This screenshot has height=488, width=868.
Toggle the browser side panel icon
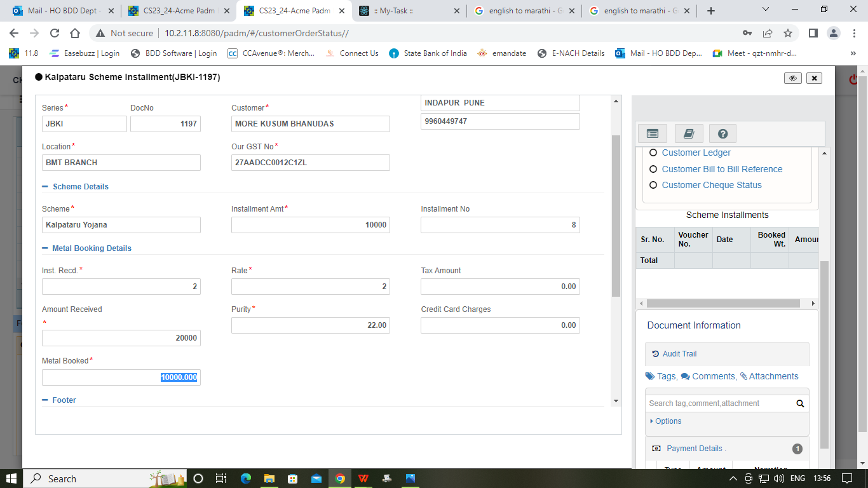click(x=813, y=33)
